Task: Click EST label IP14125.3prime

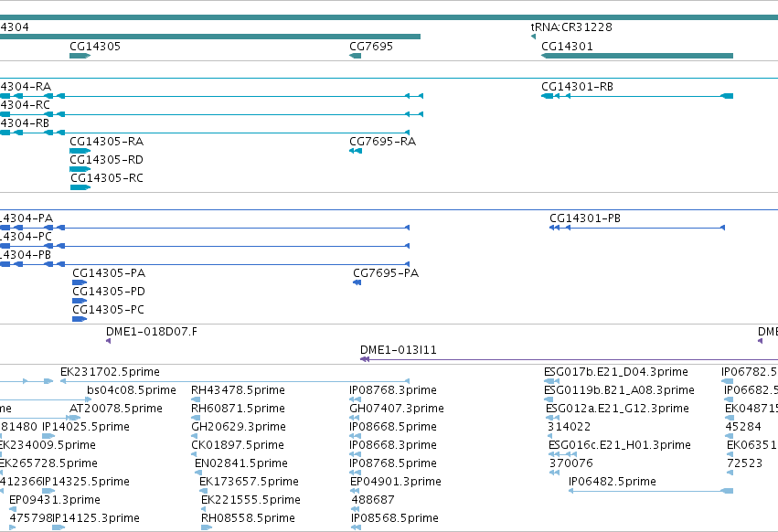Action: pos(96,518)
